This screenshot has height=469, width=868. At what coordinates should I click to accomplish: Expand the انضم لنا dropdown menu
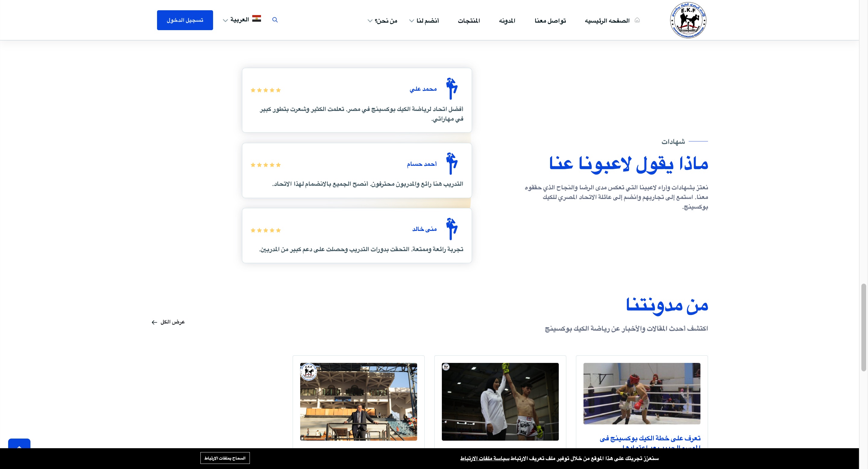[424, 20]
